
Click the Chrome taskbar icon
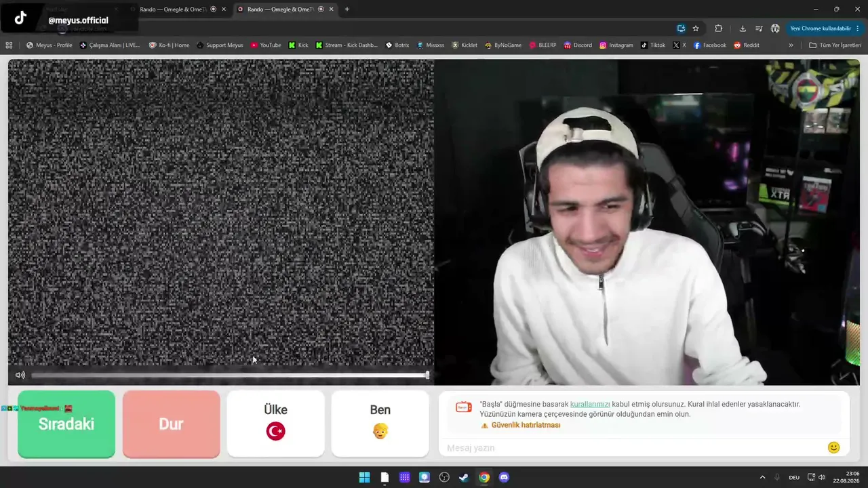484,477
